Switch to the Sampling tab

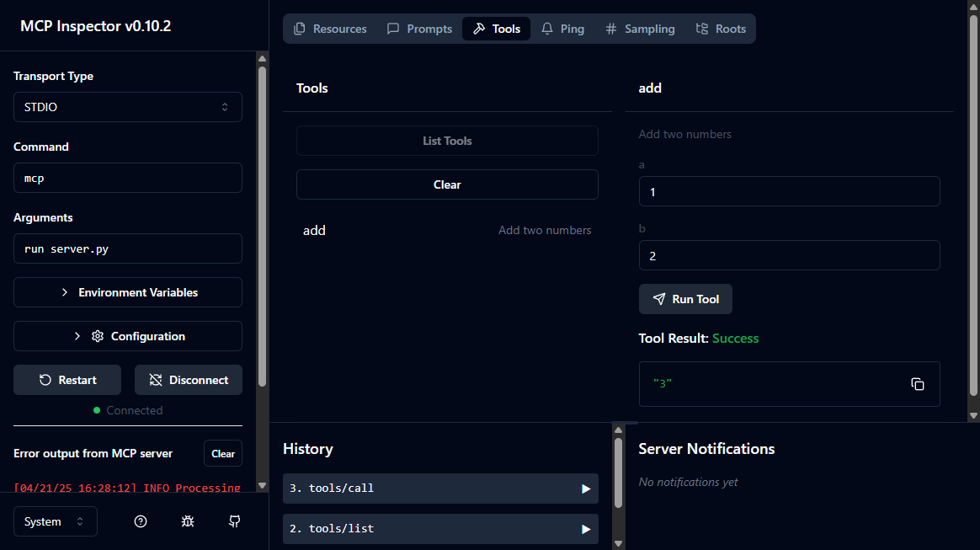coord(640,28)
